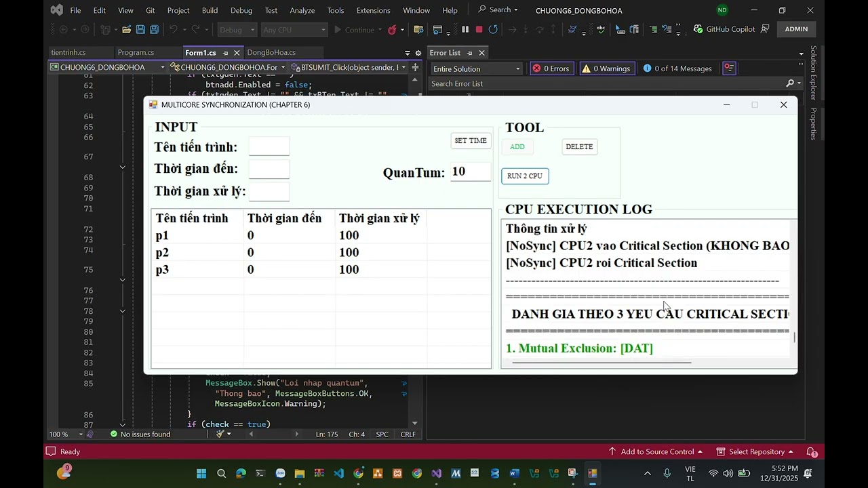Toggle the 0 Errors filter
The image size is (868, 488).
pyautogui.click(x=551, y=68)
